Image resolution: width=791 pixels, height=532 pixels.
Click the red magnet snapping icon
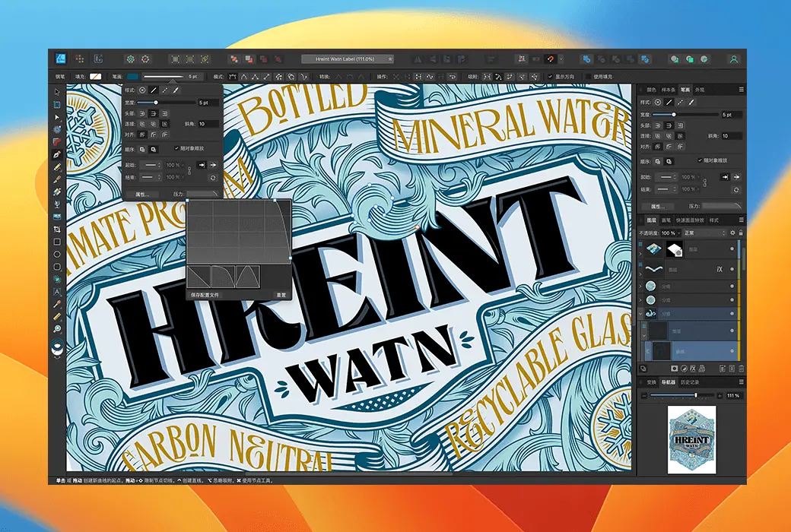click(x=551, y=59)
